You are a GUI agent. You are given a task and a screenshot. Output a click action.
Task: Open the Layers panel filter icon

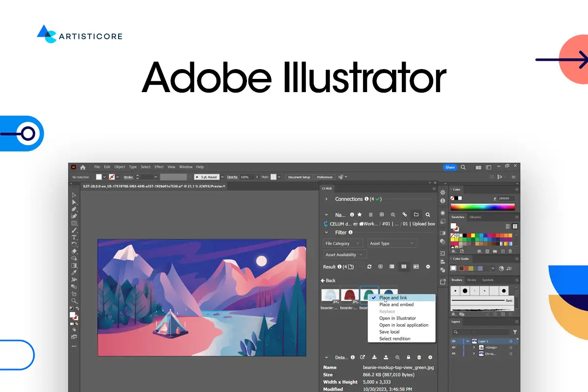coord(514,332)
